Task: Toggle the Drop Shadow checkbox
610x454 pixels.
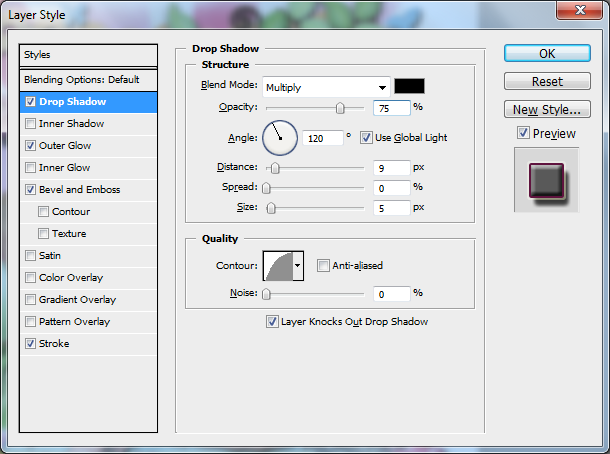Action: pyautogui.click(x=30, y=102)
